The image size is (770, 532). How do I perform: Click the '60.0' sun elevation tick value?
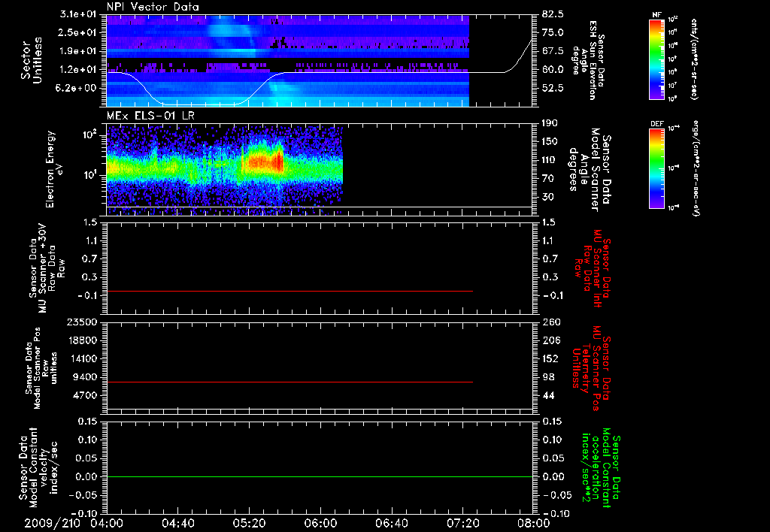pyautogui.click(x=553, y=70)
